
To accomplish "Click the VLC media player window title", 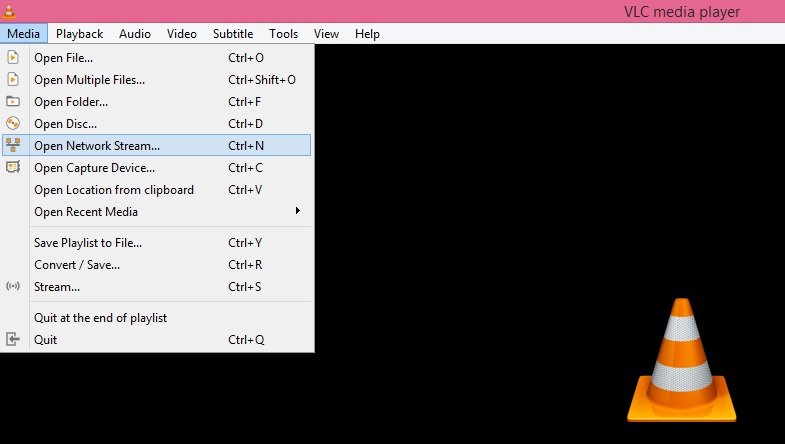I will pyautogui.click(x=682, y=12).
